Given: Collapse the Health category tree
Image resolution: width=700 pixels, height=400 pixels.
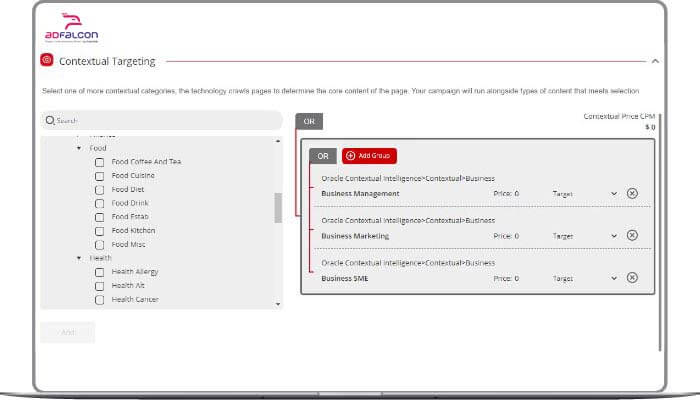Looking at the screenshot, I should pyautogui.click(x=79, y=258).
